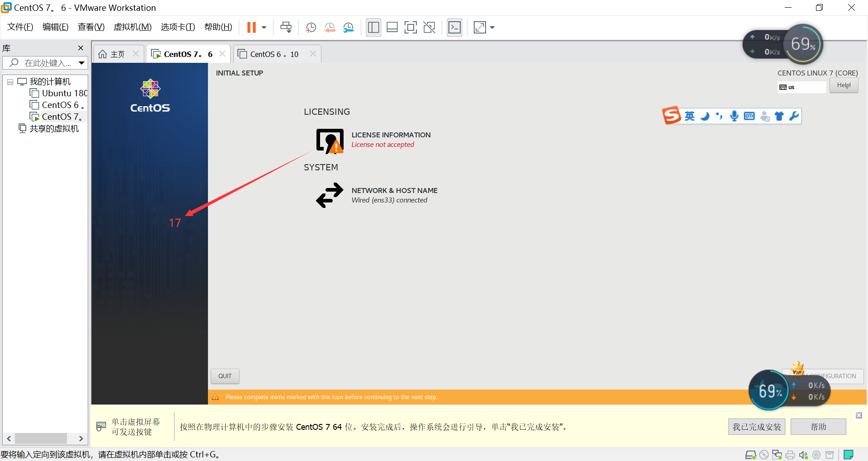Open Sogou toolbox wrench icon

coord(794,116)
